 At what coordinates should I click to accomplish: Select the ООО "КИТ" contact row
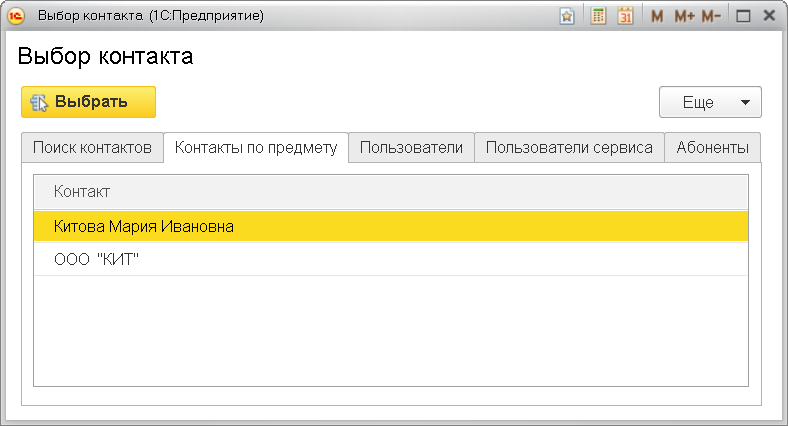coord(96,259)
